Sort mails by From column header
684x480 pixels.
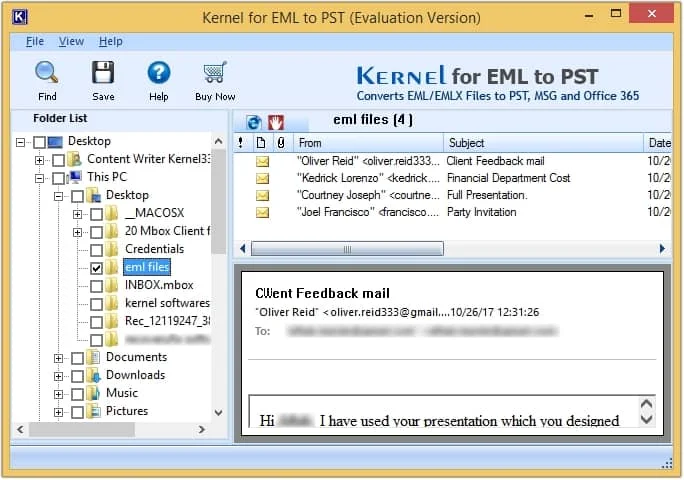(368, 143)
